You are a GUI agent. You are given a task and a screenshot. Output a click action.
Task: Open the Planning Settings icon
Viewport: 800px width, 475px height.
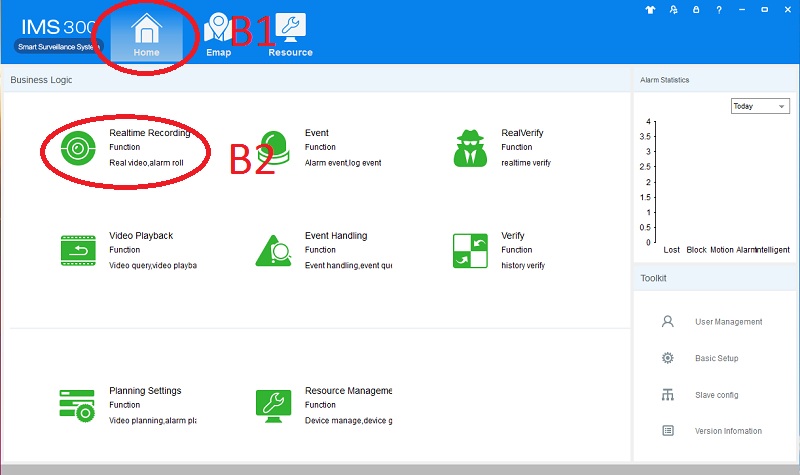coord(77,406)
